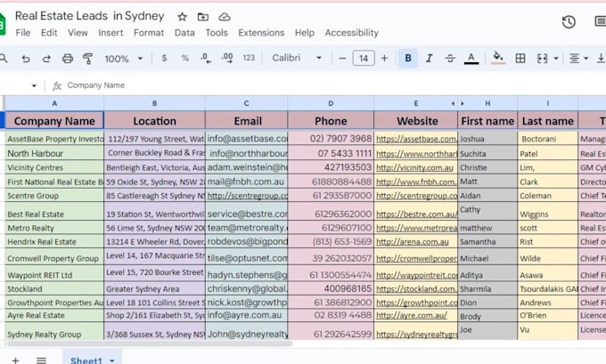Expand the Sheet1 tab options arrow
The height and width of the screenshot is (364, 606).
113,360
